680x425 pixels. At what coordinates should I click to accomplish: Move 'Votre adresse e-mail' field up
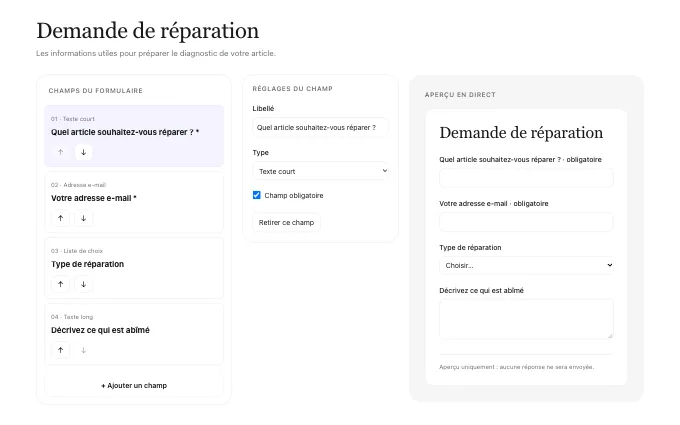point(60,218)
